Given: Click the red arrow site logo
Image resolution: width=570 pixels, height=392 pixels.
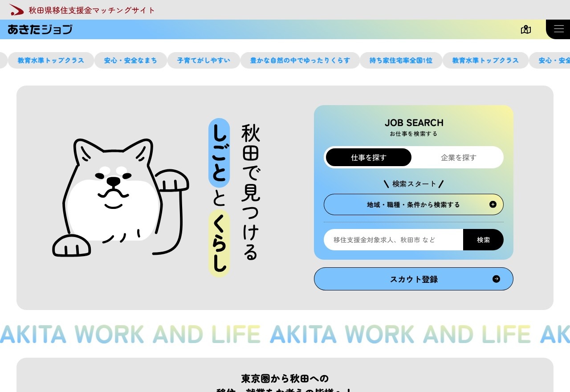Looking at the screenshot, I should [16, 10].
